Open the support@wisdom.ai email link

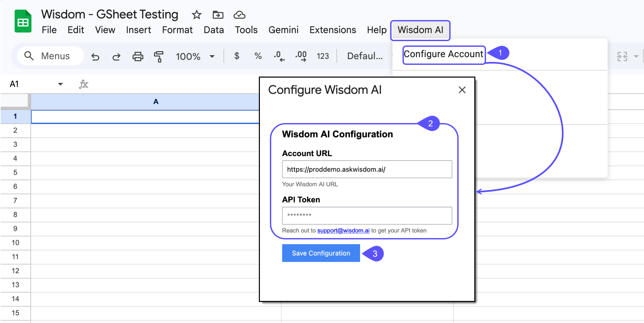[343, 230]
